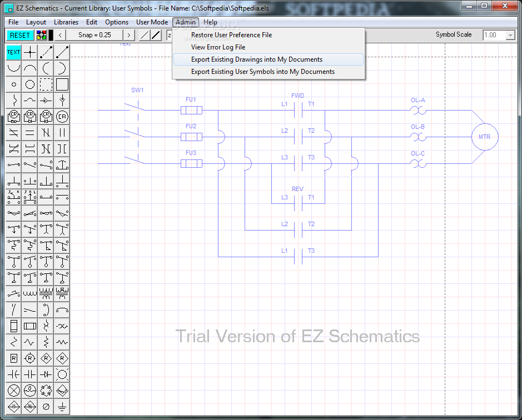Click the MTR motor symbol in drawing

click(485, 137)
